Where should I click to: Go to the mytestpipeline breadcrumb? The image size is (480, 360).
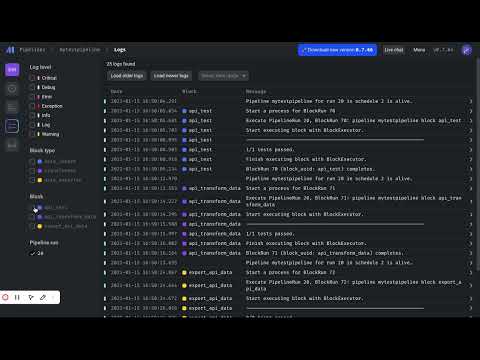point(80,50)
